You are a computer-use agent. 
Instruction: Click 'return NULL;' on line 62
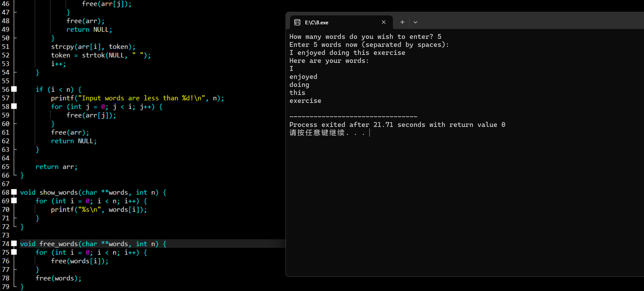[x=74, y=141]
